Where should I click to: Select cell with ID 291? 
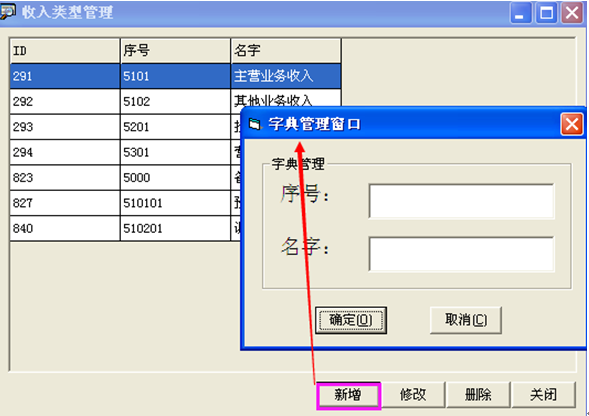(x=65, y=76)
